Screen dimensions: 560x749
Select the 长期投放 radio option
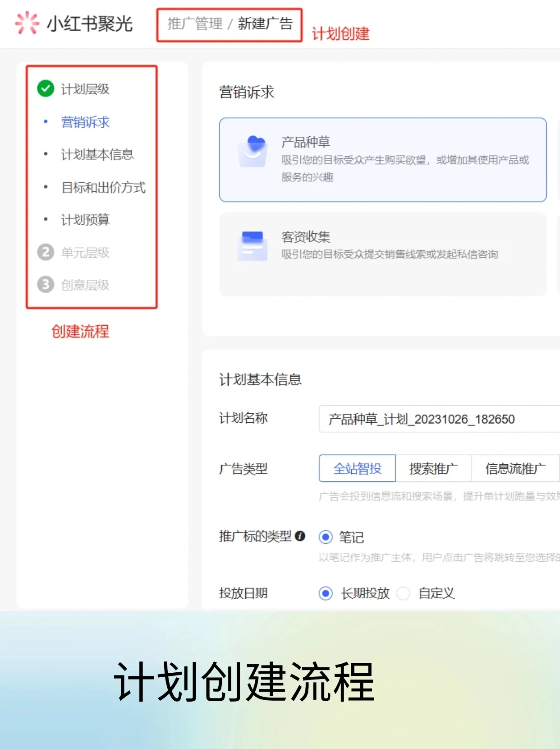pyautogui.click(x=326, y=593)
